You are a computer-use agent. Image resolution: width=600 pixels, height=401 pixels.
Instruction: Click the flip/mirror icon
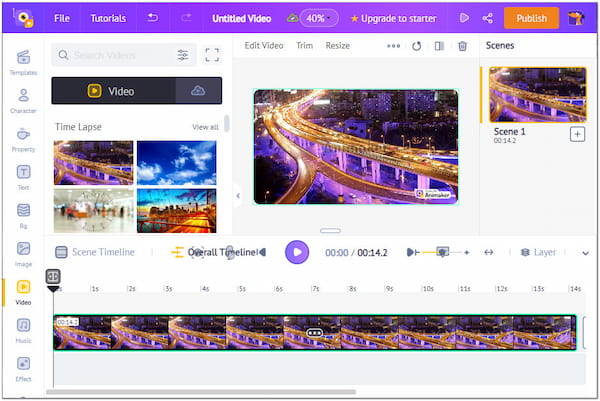point(439,46)
